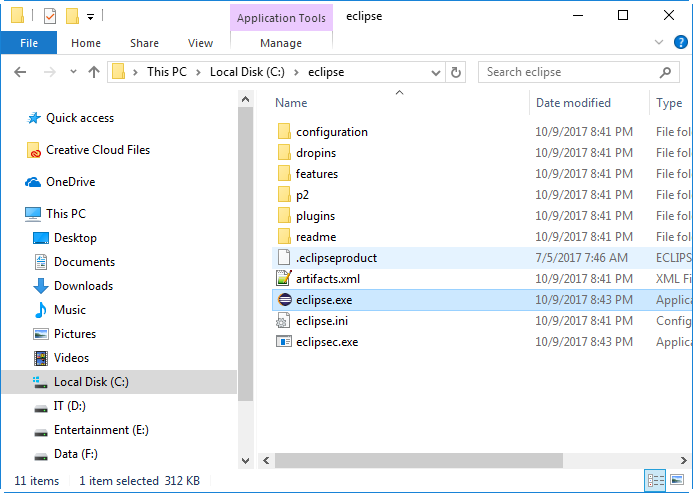Open the File menu
Screen dimensions: 693x493
(29, 43)
